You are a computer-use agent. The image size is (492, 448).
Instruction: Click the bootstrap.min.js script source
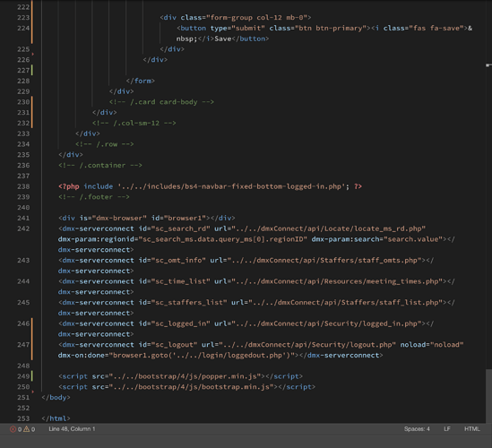tap(191, 387)
